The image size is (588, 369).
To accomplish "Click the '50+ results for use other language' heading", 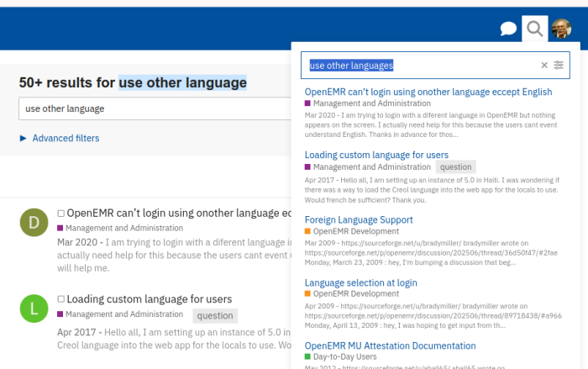I will [133, 82].
